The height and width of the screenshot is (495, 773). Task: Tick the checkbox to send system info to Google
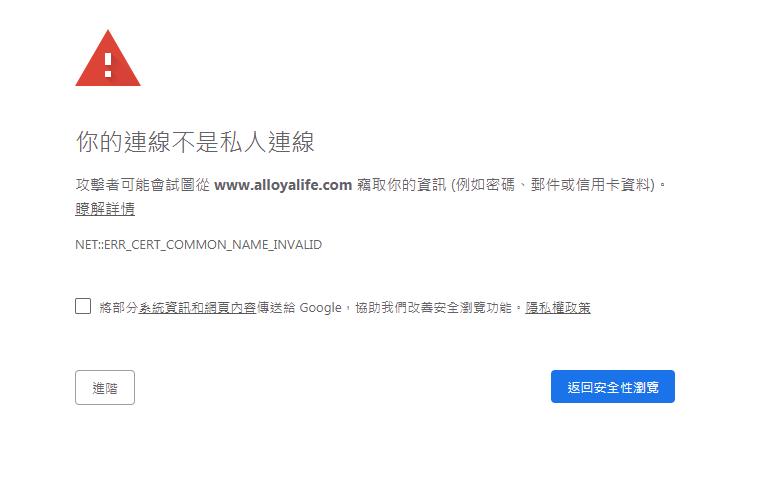pos(83,306)
